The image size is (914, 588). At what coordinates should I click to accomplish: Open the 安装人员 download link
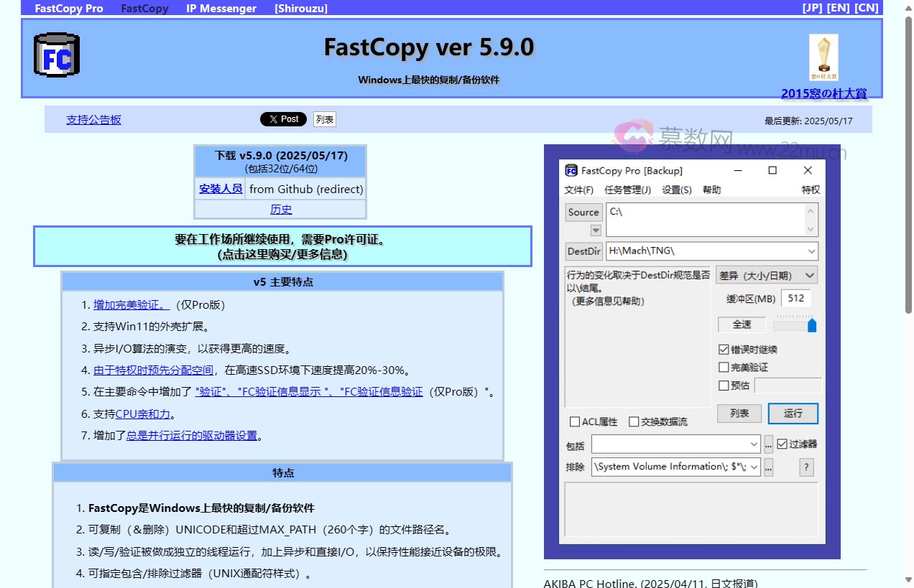tap(221, 188)
